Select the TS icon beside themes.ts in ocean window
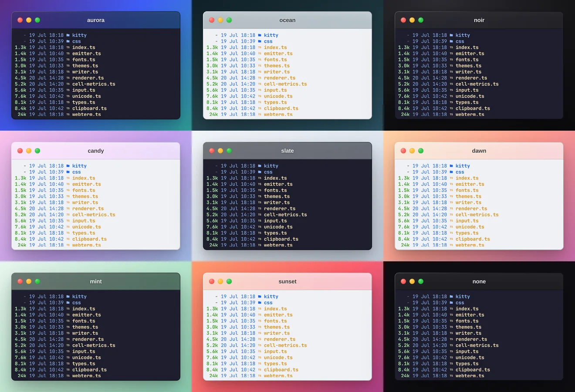Viewport: 575px width, 392px height. 260,66
